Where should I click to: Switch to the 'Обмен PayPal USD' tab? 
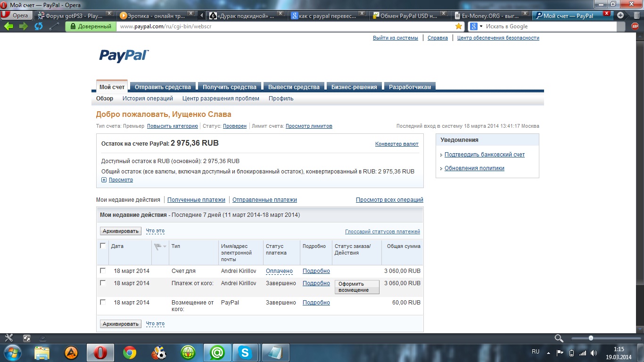click(x=409, y=16)
